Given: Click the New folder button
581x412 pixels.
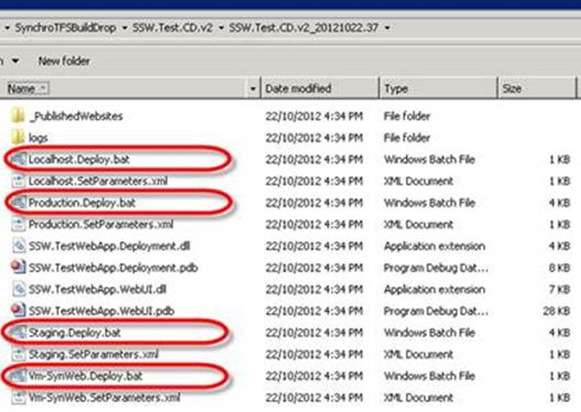Looking at the screenshot, I should (x=64, y=61).
